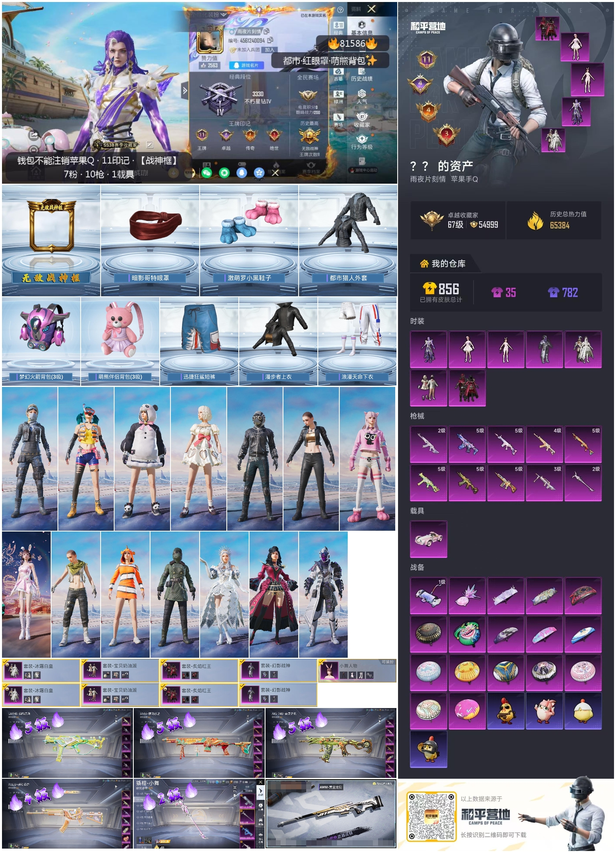Copy the player nickname 雨夜片刻情

(266, 31)
